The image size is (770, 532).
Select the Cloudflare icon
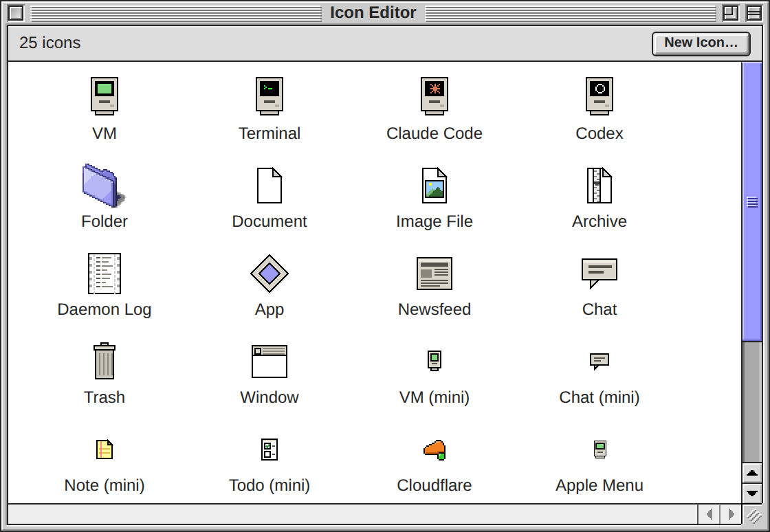(434, 450)
